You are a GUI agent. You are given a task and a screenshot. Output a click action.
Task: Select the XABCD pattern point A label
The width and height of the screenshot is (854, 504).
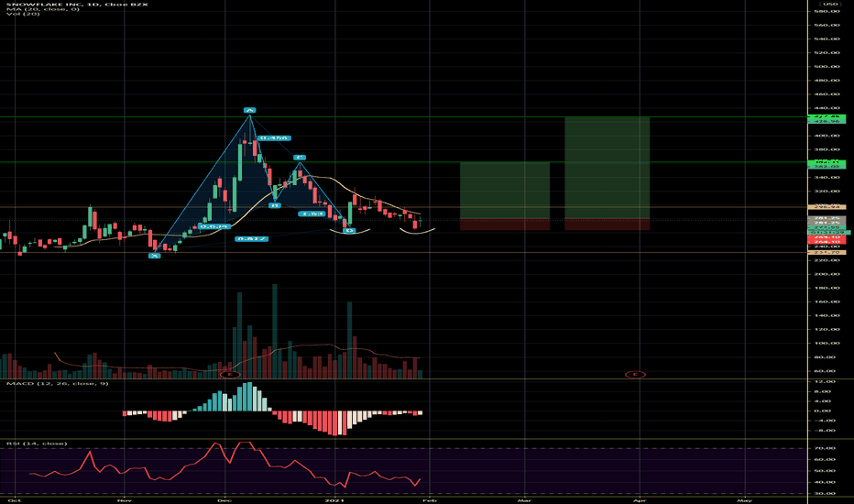[249, 110]
